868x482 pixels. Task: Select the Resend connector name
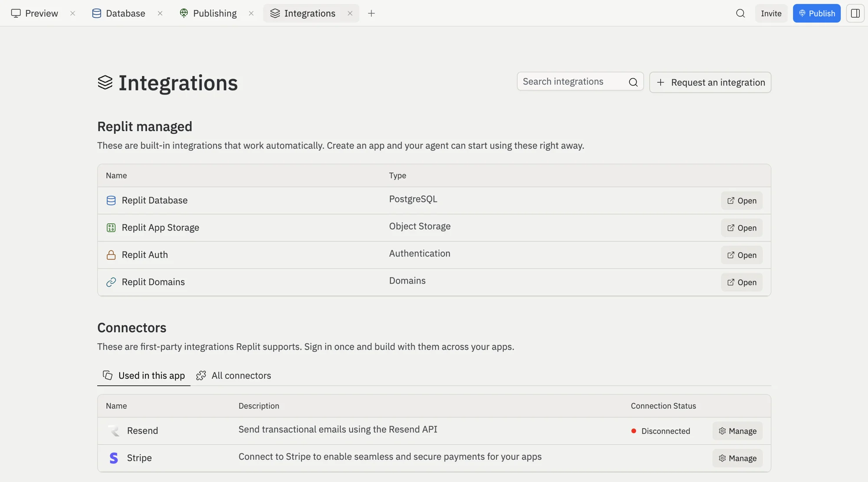coord(142,431)
